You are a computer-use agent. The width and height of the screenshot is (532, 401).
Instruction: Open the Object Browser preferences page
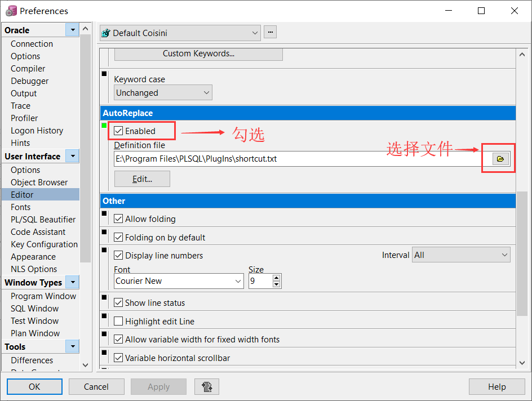point(39,182)
